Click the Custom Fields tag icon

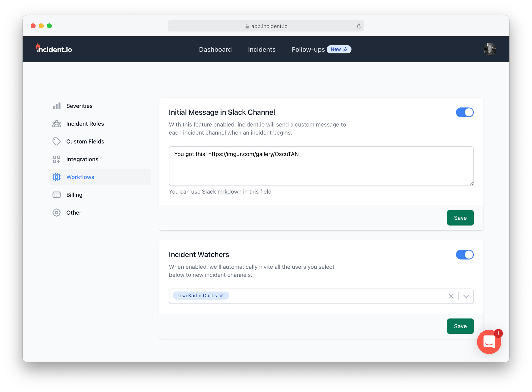coord(56,141)
